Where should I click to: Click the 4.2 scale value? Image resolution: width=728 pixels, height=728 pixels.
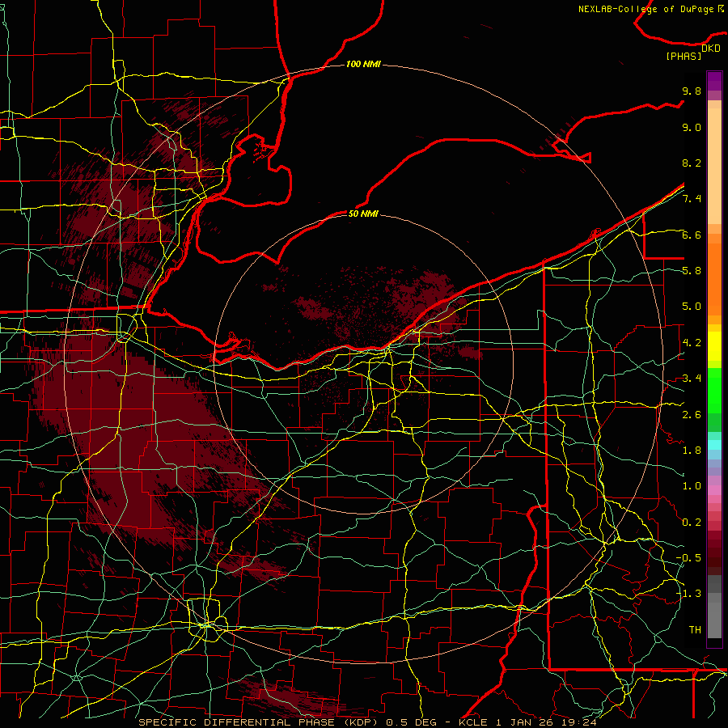pyautogui.click(x=692, y=343)
